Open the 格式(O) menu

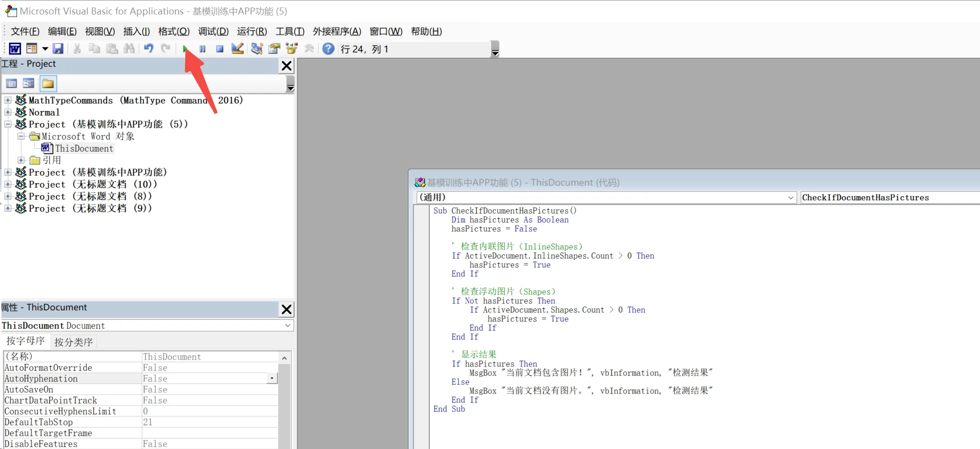point(174,32)
